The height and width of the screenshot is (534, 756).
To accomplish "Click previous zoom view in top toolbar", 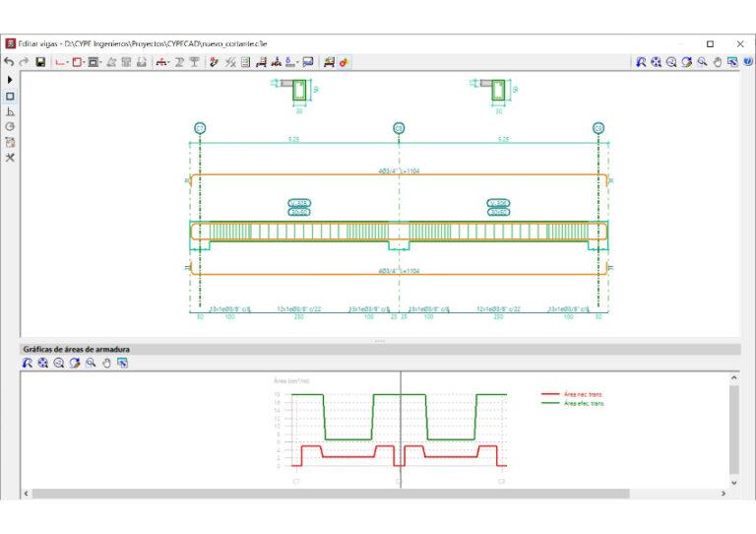I will pos(641,62).
